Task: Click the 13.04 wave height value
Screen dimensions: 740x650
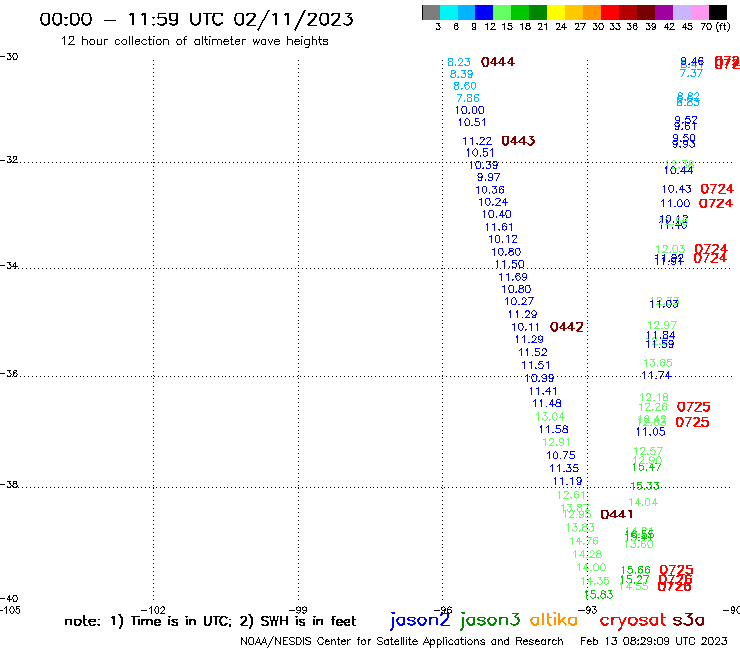Action: [x=550, y=417]
